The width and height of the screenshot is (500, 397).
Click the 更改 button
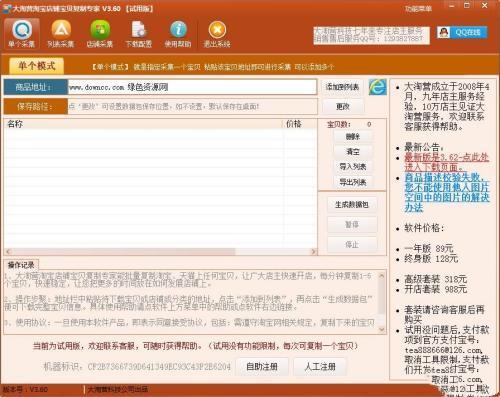342,107
